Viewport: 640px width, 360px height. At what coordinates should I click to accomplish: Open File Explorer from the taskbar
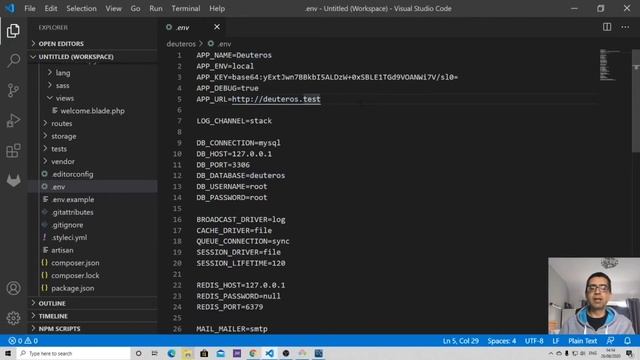pos(188,353)
